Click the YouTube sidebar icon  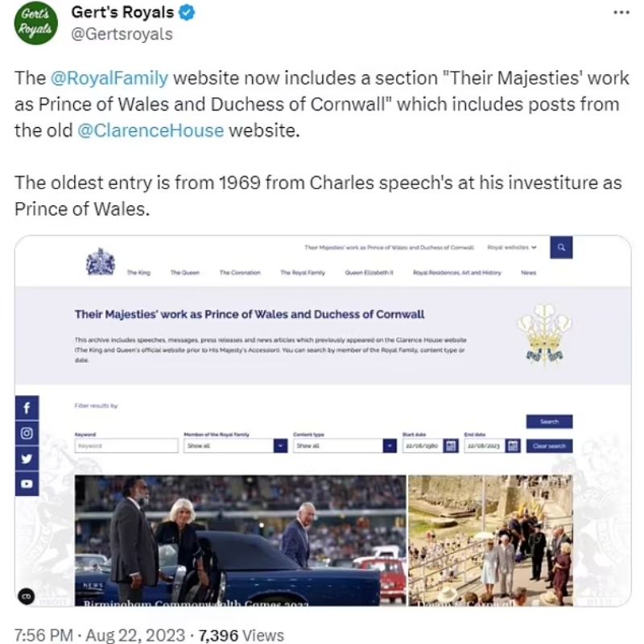click(27, 483)
